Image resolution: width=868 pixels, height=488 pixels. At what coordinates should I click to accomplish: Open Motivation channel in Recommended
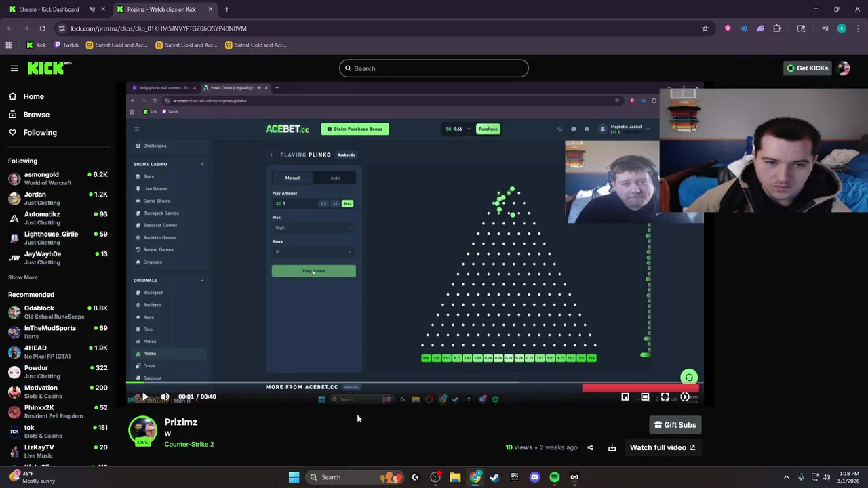pyautogui.click(x=57, y=392)
